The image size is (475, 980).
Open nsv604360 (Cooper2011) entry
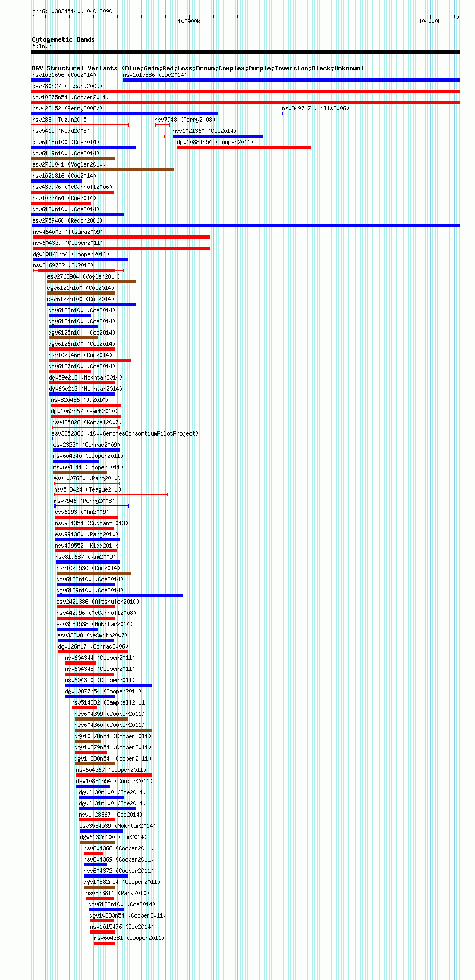pyautogui.click(x=110, y=725)
